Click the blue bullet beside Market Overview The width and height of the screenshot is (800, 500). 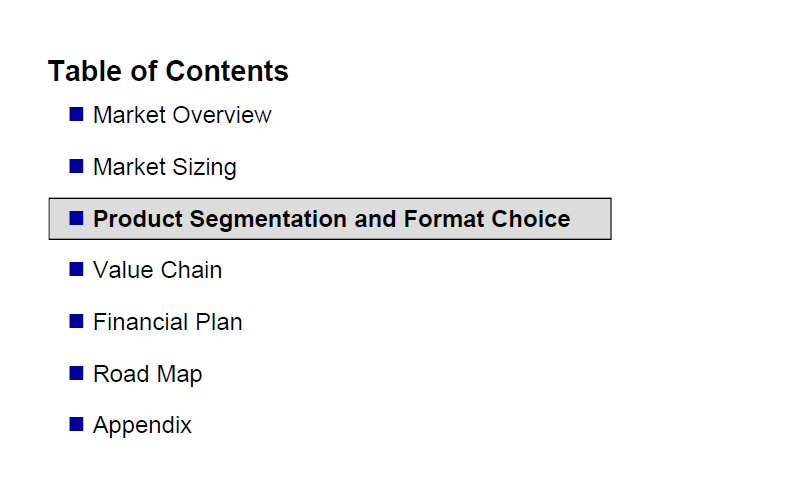point(77,114)
